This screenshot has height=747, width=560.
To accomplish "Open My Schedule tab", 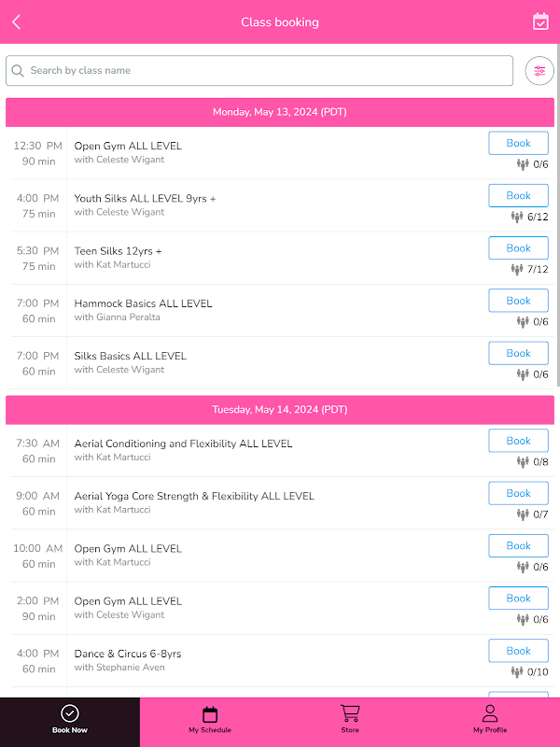I will pos(210,720).
